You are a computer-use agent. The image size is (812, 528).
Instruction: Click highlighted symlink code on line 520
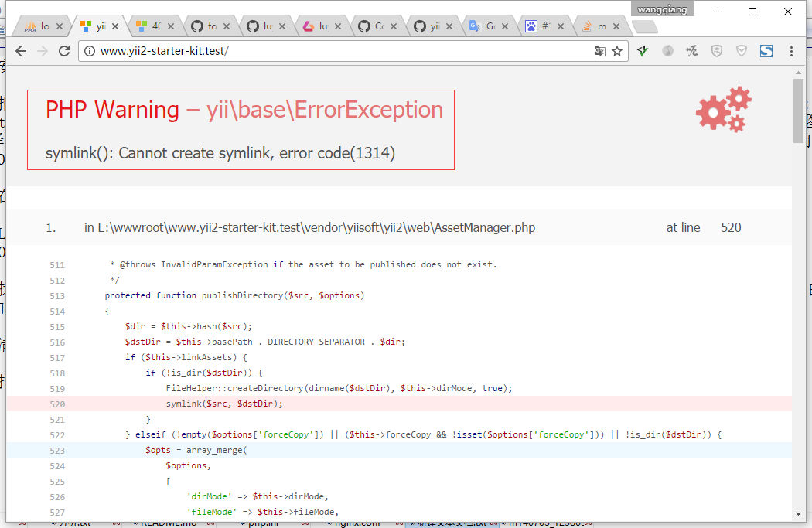coord(224,404)
